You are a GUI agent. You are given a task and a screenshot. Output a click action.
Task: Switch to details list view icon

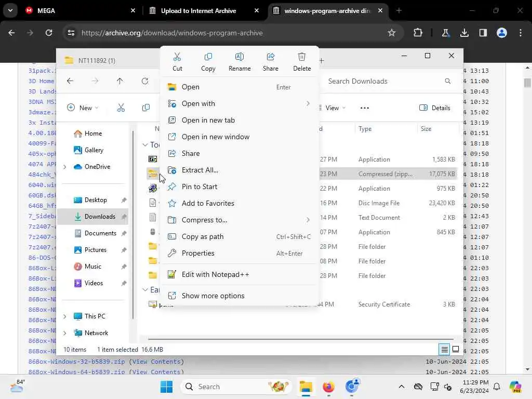tap(444, 349)
